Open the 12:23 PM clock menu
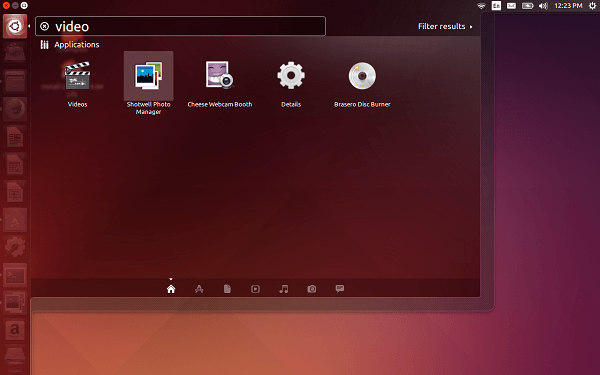Screen dimensions: 600x375 pos(568,6)
